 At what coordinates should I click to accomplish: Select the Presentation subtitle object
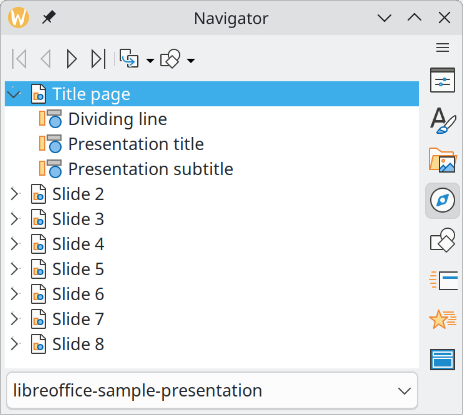pyautogui.click(x=150, y=169)
